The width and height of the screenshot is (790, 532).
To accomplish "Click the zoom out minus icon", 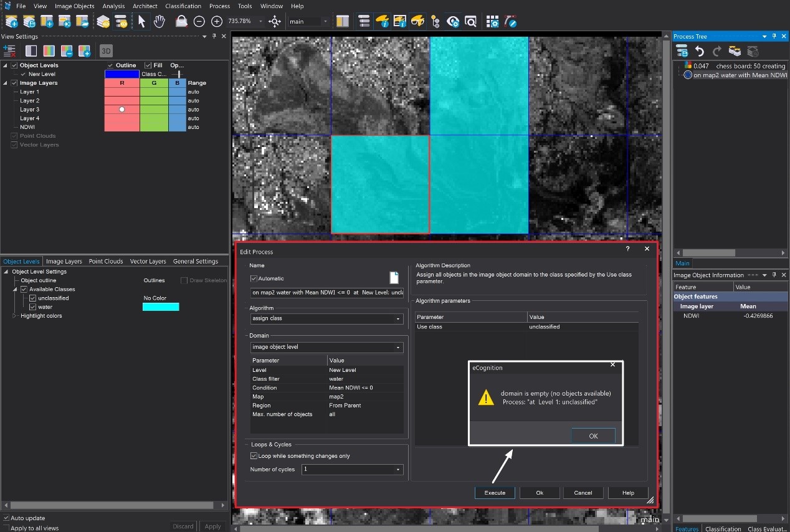I will point(199,21).
